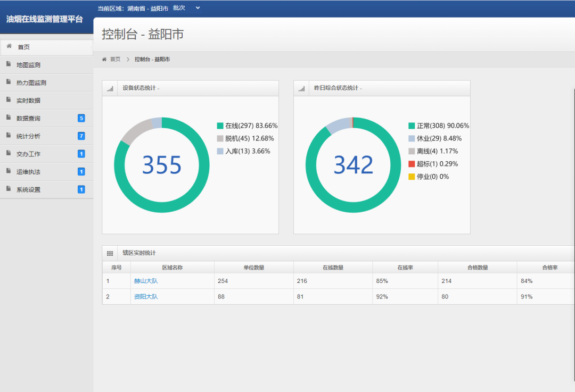Click the 216 online count cell

point(333,281)
